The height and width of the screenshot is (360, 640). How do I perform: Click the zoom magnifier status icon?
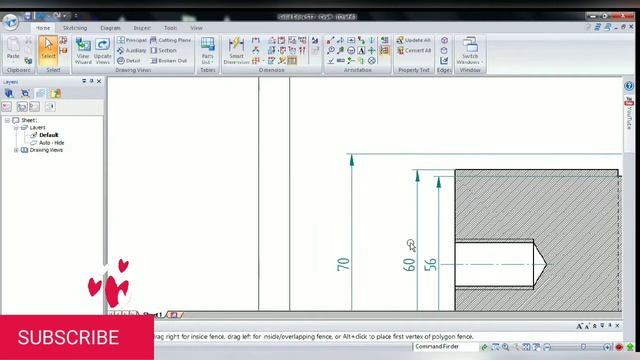pyautogui.click(x=506, y=347)
